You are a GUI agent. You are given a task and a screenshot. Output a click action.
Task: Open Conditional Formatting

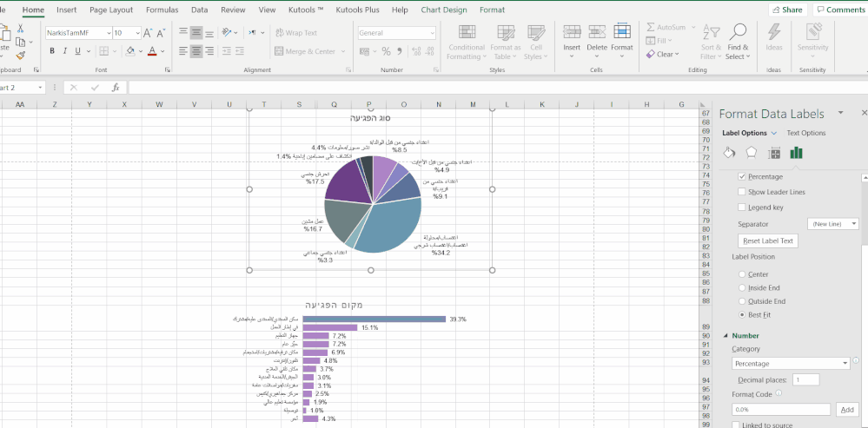click(x=467, y=42)
